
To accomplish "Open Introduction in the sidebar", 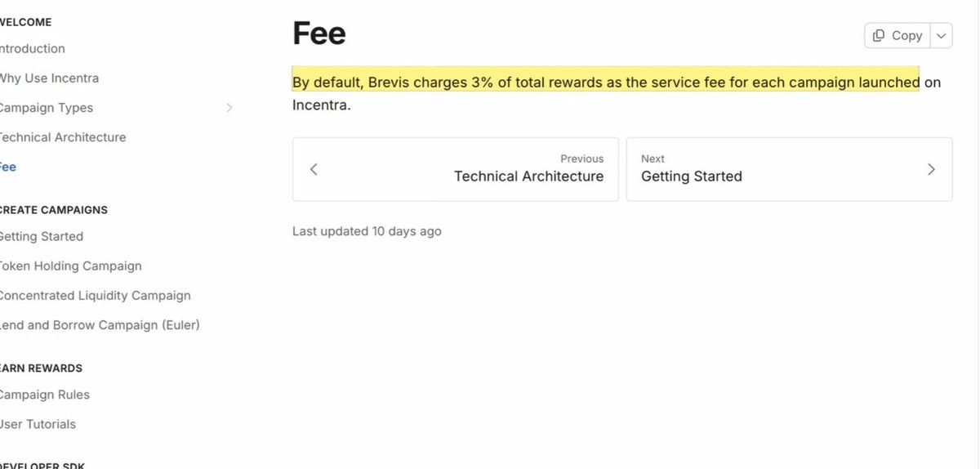I will pos(33,49).
